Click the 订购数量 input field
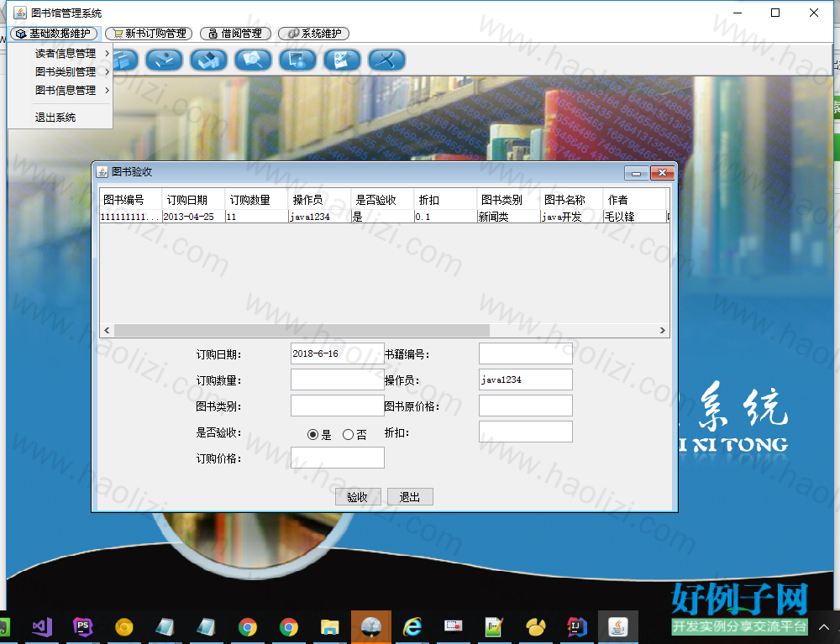840x644 pixels. [x=338, y=380]
